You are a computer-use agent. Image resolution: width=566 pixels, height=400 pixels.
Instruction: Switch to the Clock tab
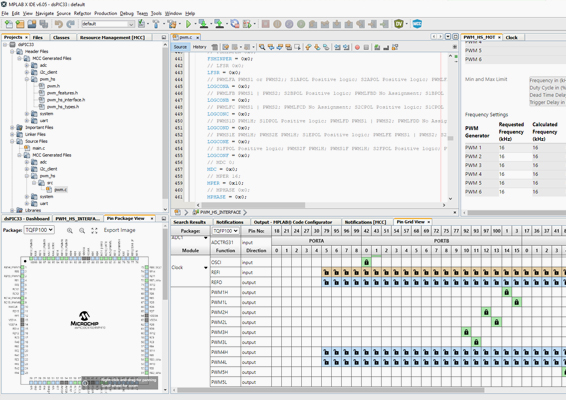click(x=511, y=37)
